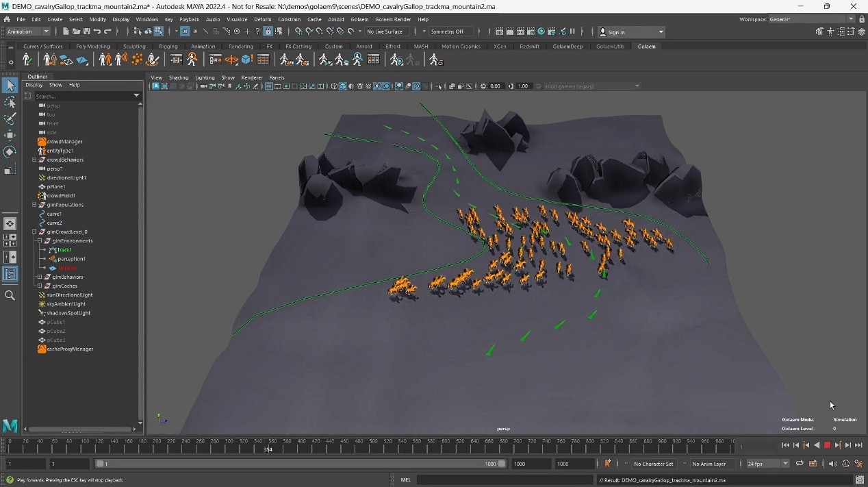Screen dimensions: 868x487
Task: Select single-pane layout icon in left toolbox
Action: point(10,224)
